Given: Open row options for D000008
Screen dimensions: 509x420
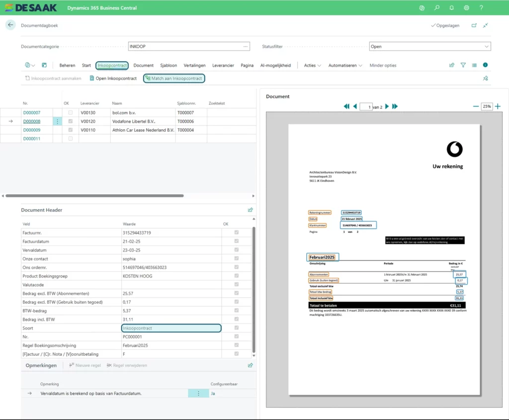Looking at the screenshot, I should (58, 121).
